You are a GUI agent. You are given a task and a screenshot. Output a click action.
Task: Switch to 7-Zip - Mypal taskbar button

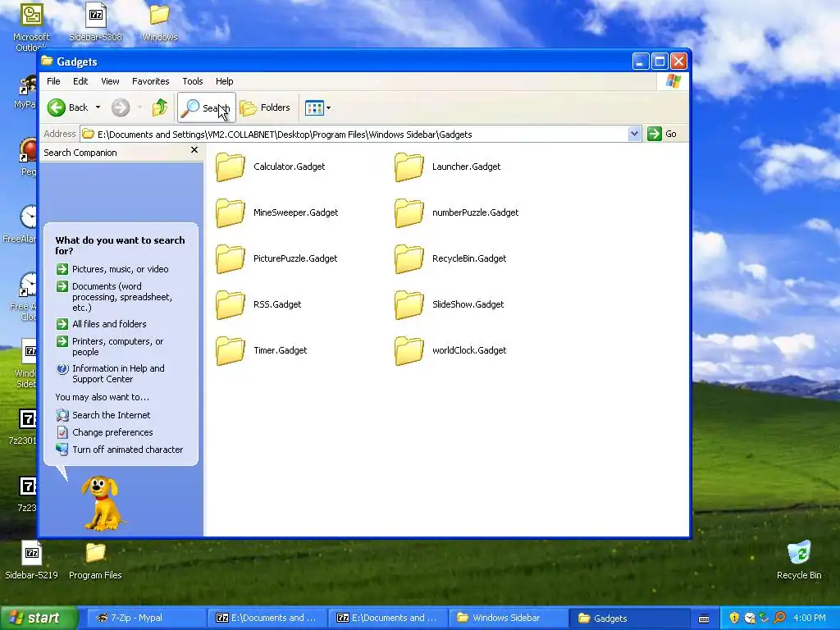pos(146,619)
